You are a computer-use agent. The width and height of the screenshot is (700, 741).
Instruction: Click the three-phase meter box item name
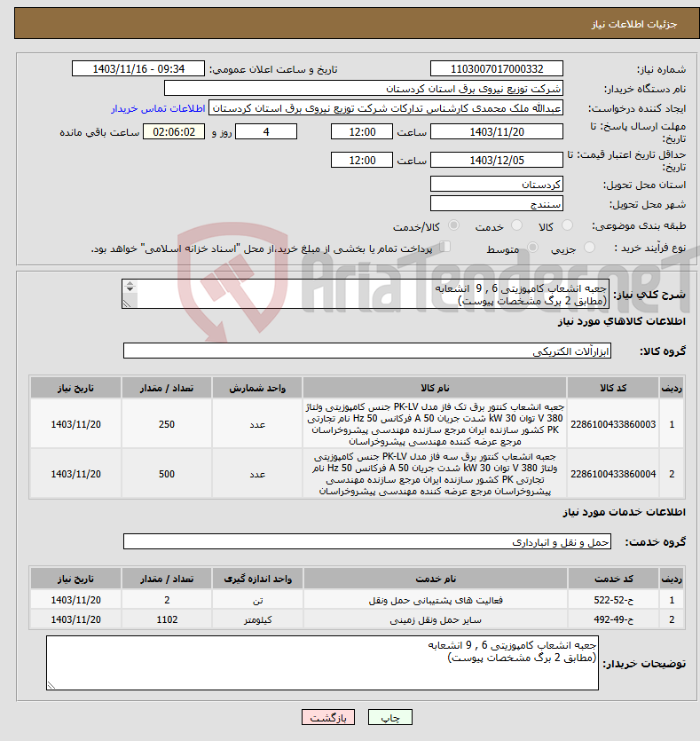(x=435, y=474)
